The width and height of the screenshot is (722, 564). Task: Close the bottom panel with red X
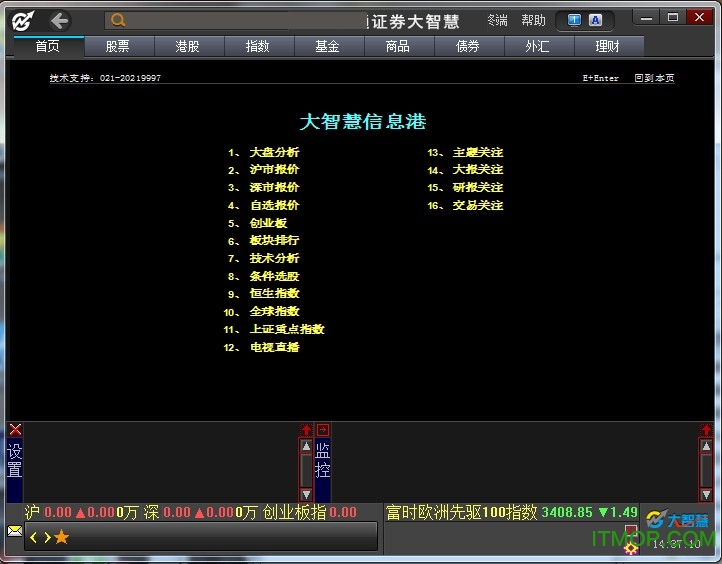15,430
